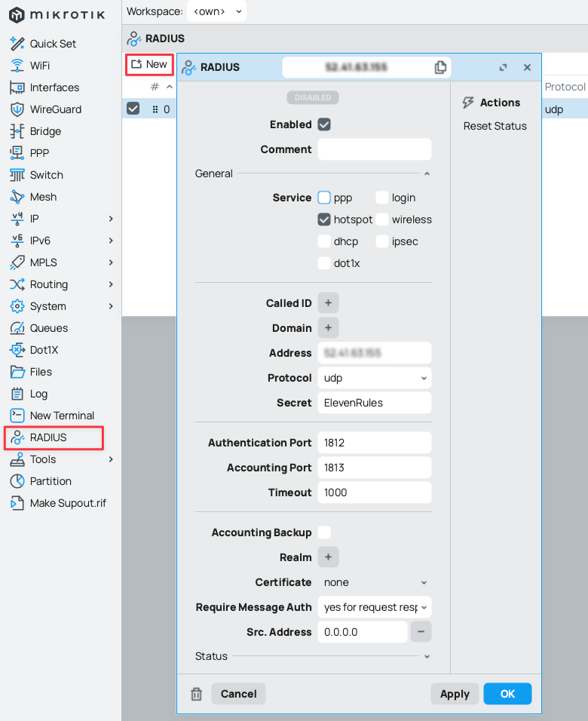Select the Bridge icon in sidebar

click(17, 131)
